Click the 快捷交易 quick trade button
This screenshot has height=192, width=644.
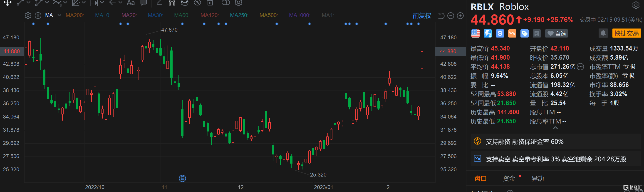pos(627,33)
